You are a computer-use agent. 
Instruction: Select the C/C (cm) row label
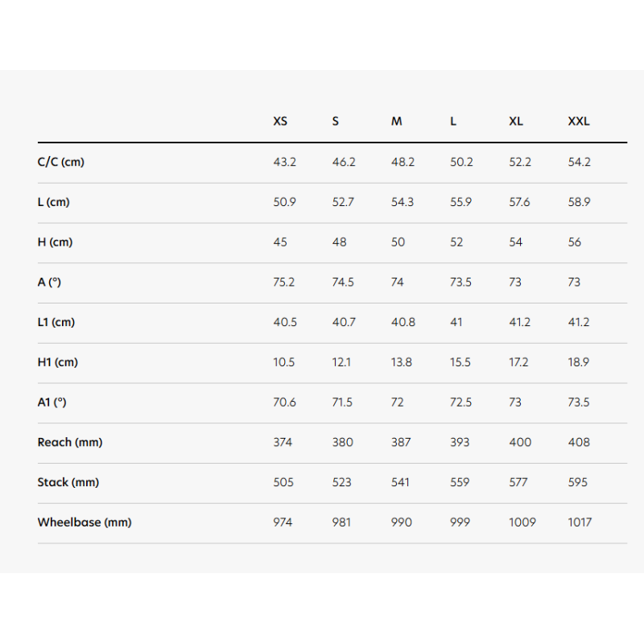(61, 162)
